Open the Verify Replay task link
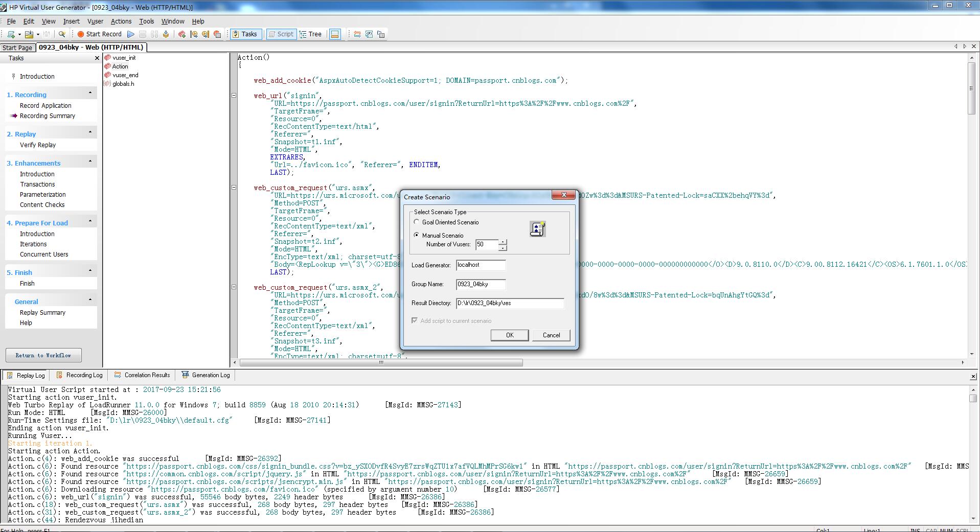Viewport: 980px width, 532px height. pos(38,145)
